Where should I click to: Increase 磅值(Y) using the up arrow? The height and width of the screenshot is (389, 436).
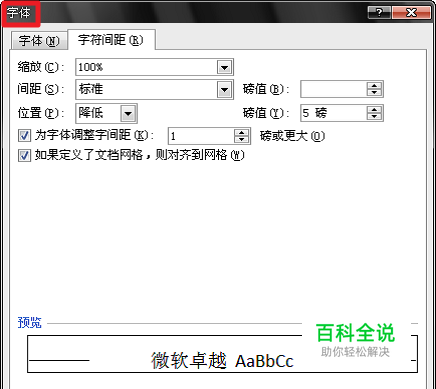point(374,109)
